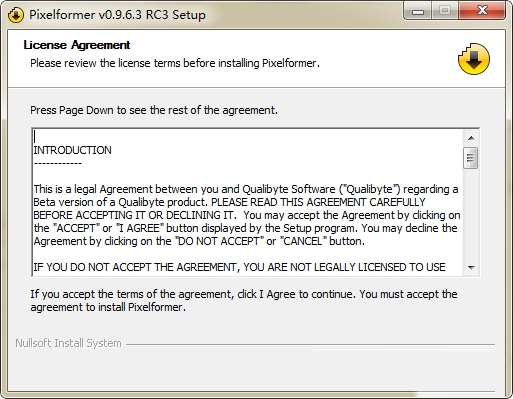Click the scrollbar down arrow in license box
The height and width of the screenshot is (399, 513).
tap(471, 267)
